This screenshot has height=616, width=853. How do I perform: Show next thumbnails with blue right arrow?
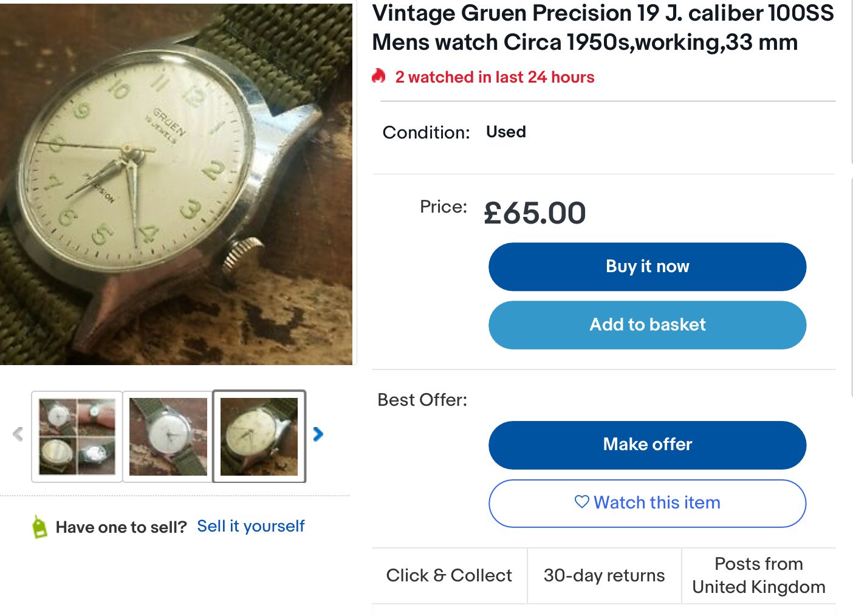point(318,434)
